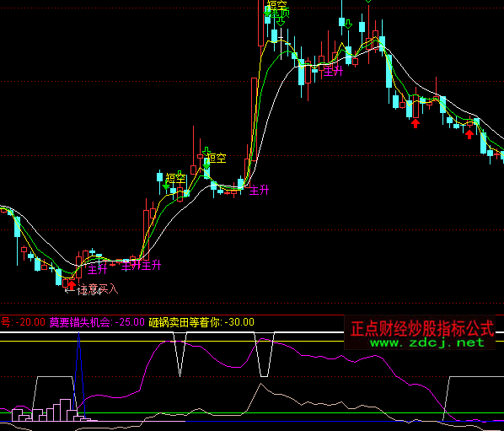
Task: Click the middle yellow 短空 label
Action: [217, 158]
